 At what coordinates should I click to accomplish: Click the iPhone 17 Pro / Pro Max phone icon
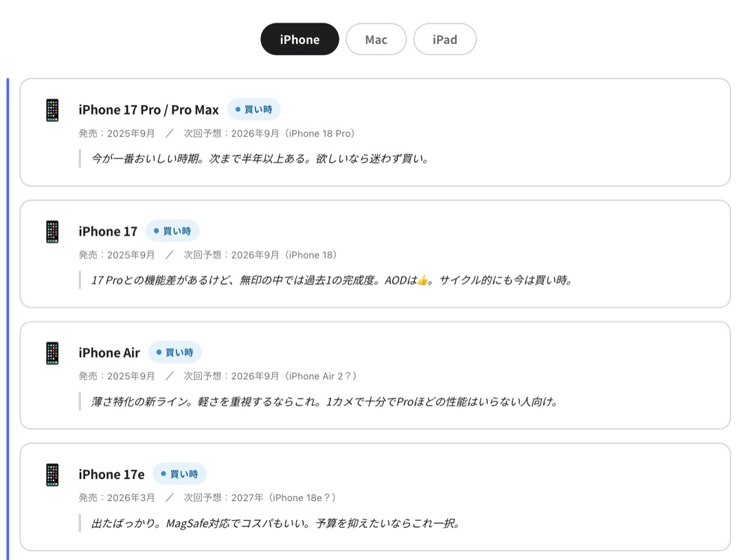(x=52, y=110)
